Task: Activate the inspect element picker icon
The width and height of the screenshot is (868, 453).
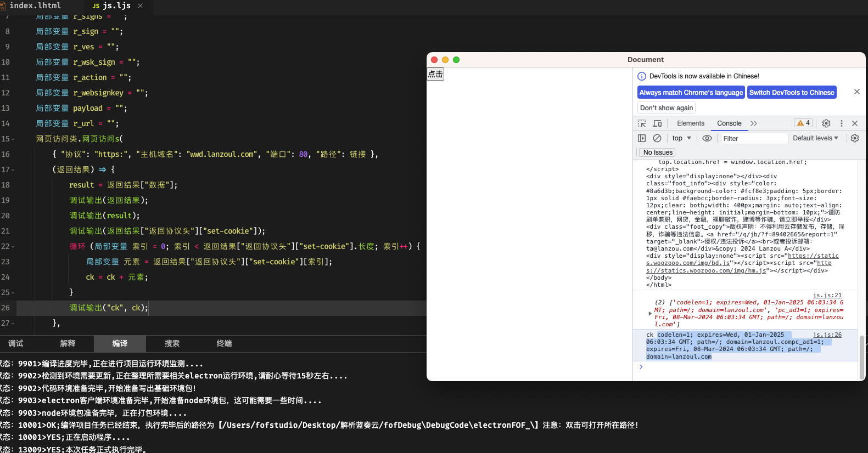Action: pyautogui.click(x=642, y=123)
